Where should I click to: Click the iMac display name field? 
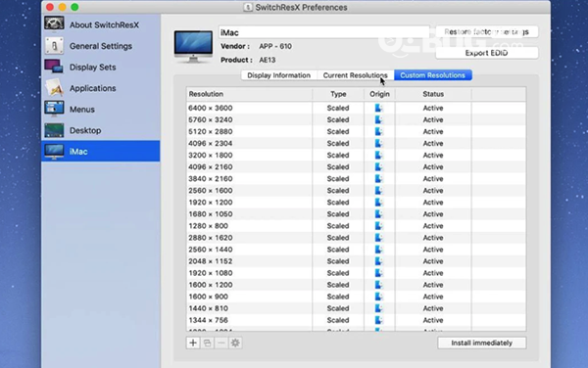pyautogui.click(x=324, y=32)
